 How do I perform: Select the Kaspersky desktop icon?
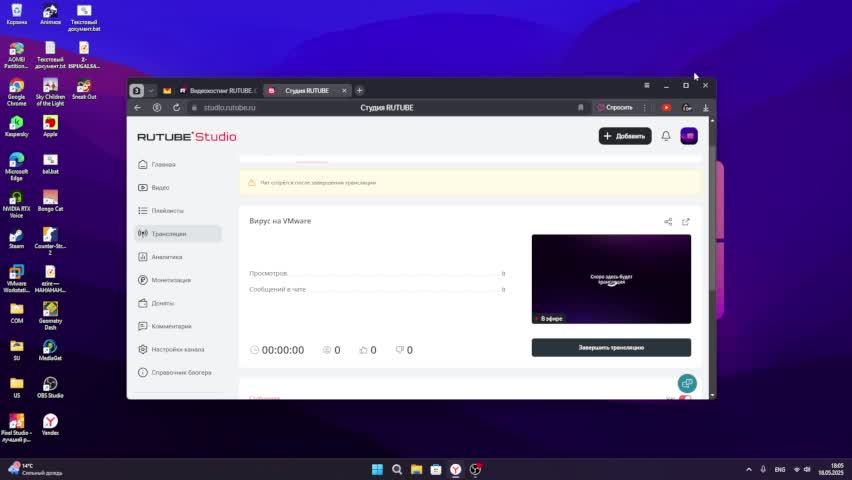click(16, 127)
